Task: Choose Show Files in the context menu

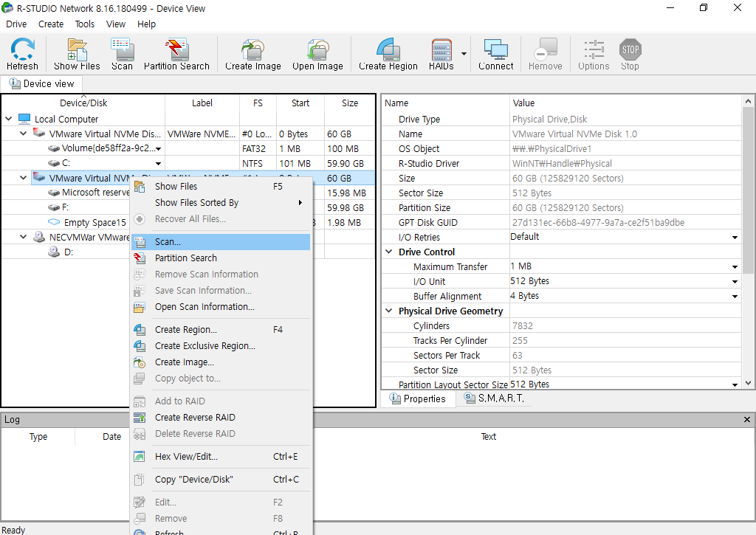Action: pyautogui.click(x=221, y=187)
